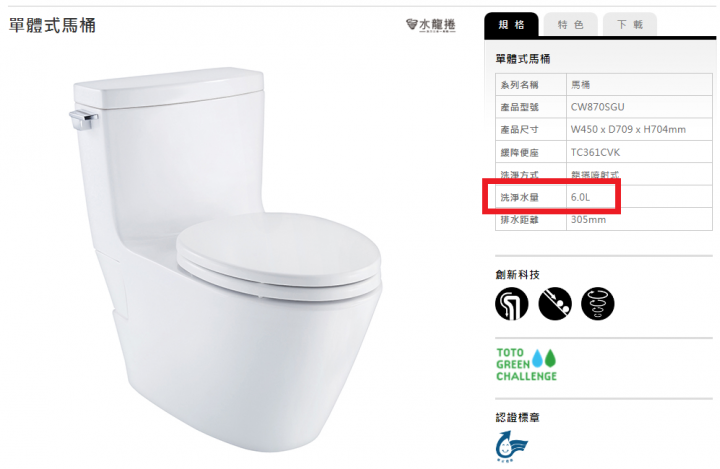Click the highlighted 6.0L flush volume

pyautogui.click(x=580, y=197)
